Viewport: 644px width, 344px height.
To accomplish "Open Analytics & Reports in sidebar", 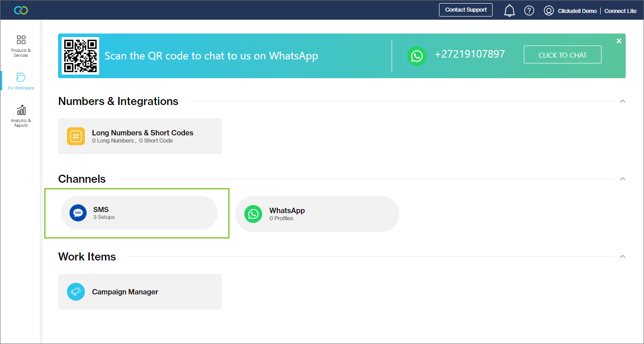I will 21,116.
